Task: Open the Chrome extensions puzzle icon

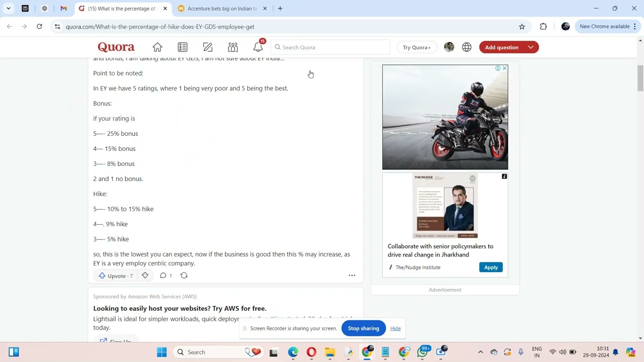Action: (x=543, y=27)
